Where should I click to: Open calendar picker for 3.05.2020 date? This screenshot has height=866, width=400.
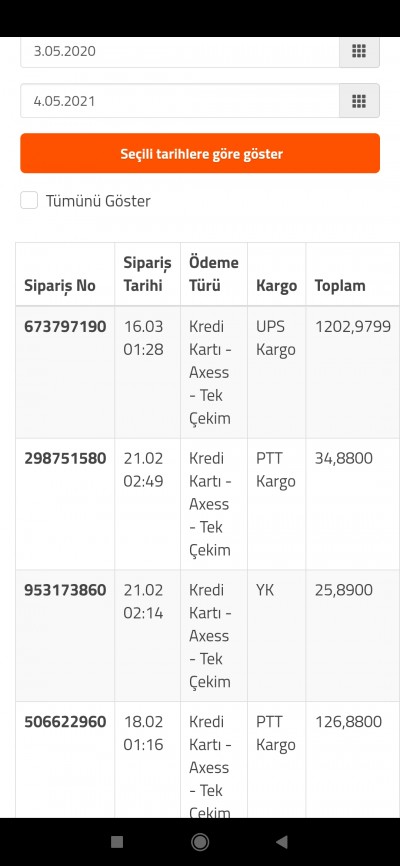click(x=359, y=51)
